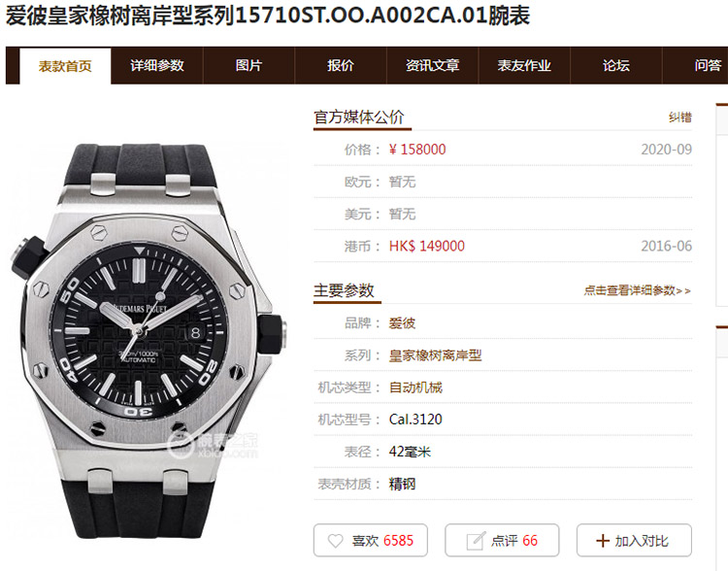
Task: Click the pencil review icon beside 点评
Action: tap(476, 540)
